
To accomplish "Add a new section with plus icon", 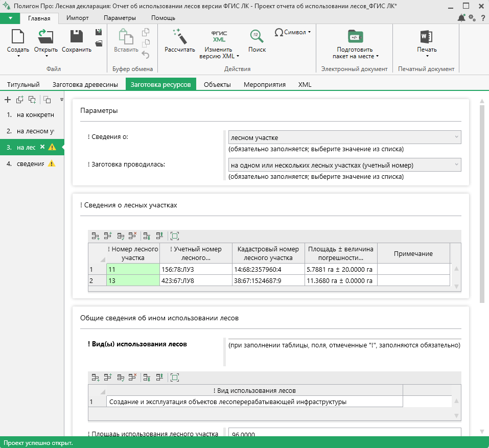I will point(8,100).
